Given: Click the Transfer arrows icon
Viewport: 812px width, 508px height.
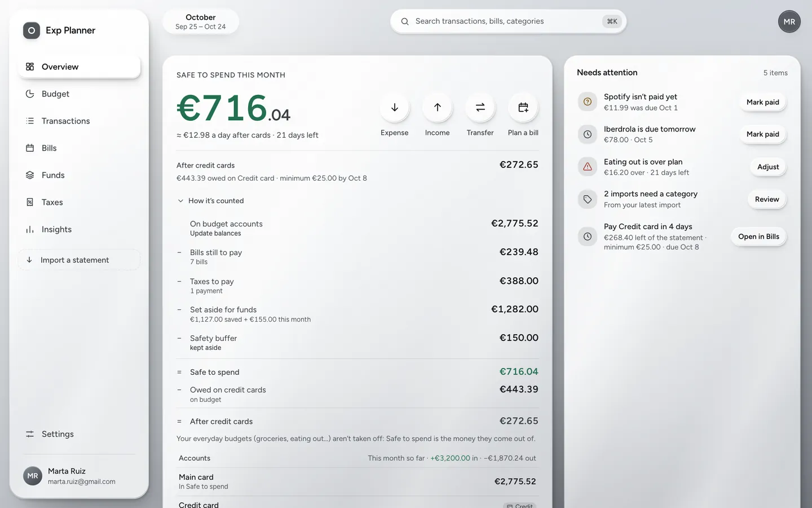Looking at the screenshot, I should coord(480,107).
